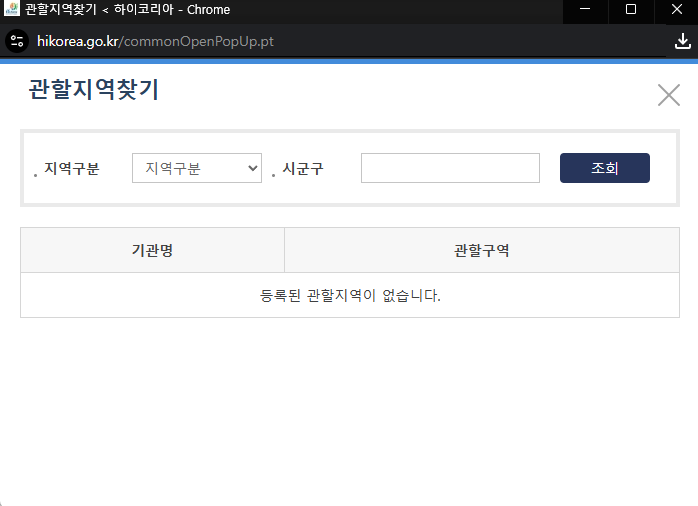Focus the 시군구 text field

[450, 168]
